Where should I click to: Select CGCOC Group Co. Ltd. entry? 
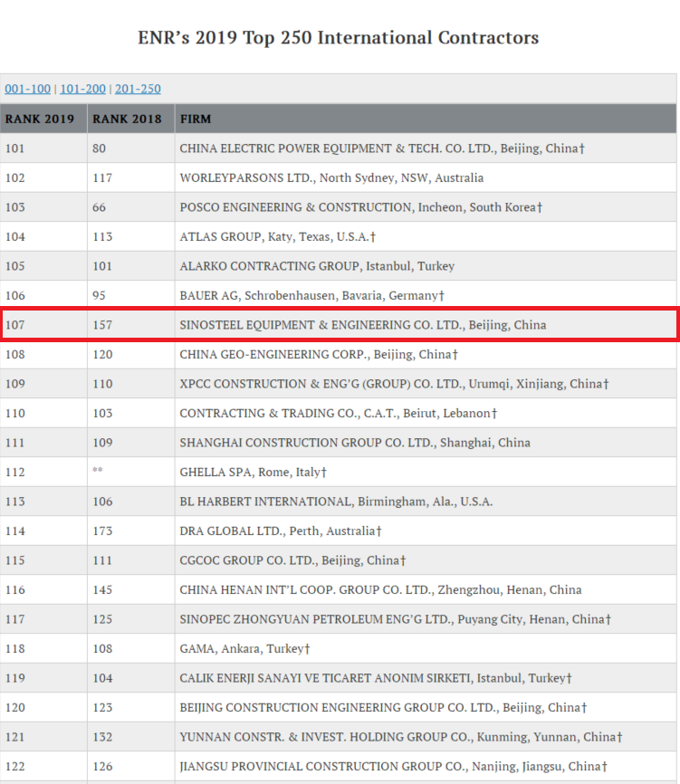coord(292,560)
